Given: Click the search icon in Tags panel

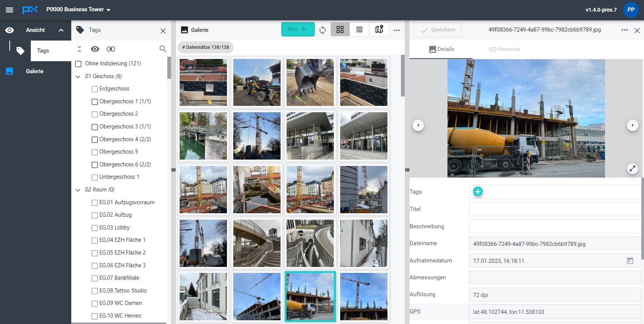Looking at the screenshot, I should (x=163, y=49).
